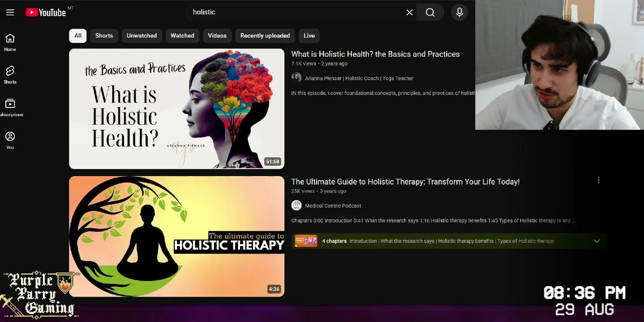
Task: Open Ultimate Guide to Holistic Therapy title
Action: pyautogui.click(x=405, y=182)
